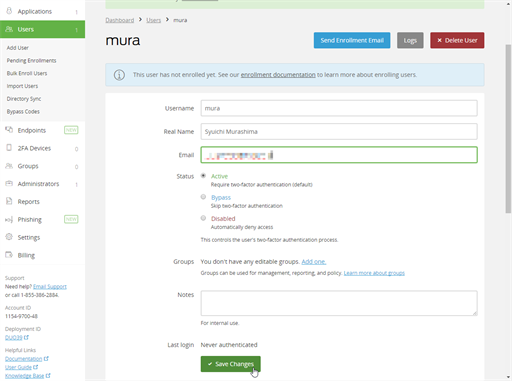Click the red Delete User button

click(x=457, y=40)
